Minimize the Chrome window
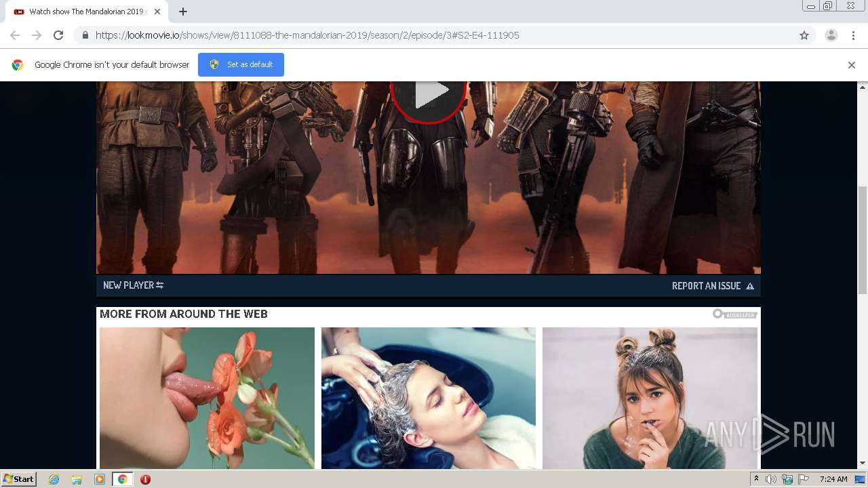Screen dimensions: 868x488 pos(810,6)
